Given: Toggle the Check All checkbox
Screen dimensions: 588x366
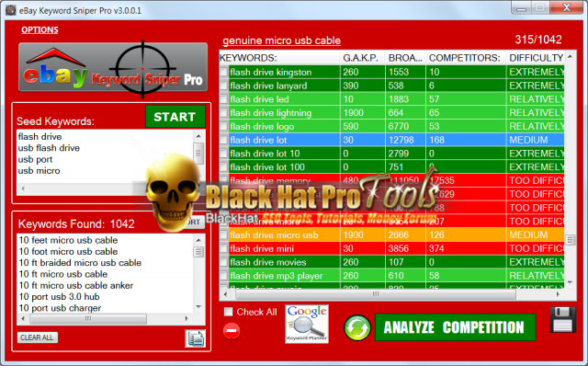Looking at the screenshot, I should click(228, 312).
